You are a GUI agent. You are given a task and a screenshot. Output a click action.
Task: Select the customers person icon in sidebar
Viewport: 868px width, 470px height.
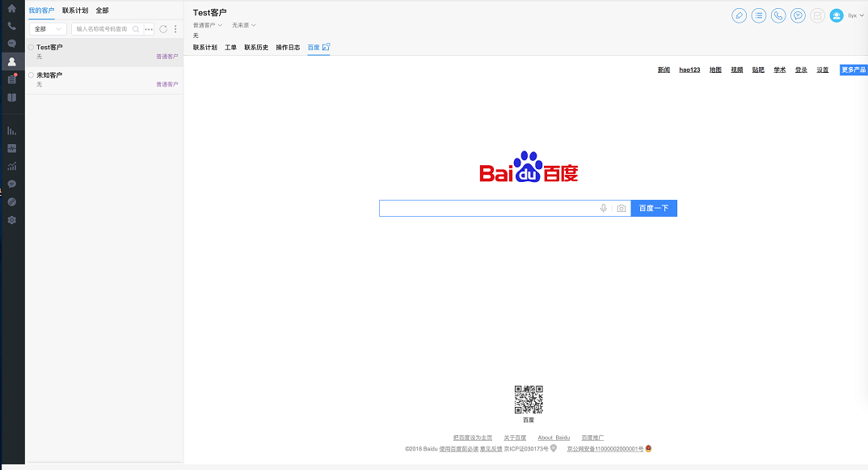(x=11, y=61)
